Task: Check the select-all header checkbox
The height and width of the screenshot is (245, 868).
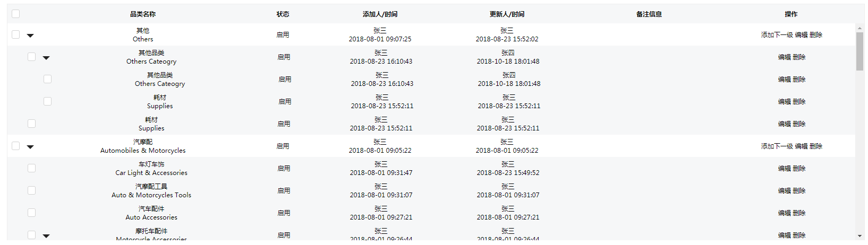Action: (15, 14)
